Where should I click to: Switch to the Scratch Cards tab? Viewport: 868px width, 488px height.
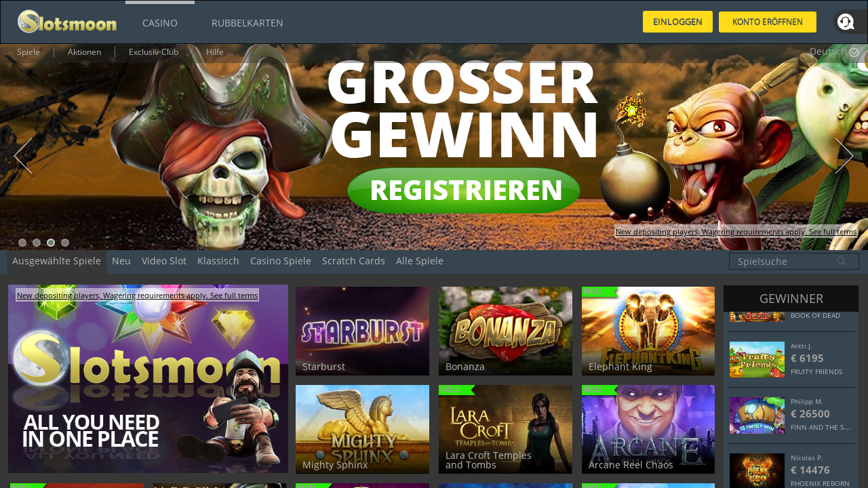(x=353, y=261)
